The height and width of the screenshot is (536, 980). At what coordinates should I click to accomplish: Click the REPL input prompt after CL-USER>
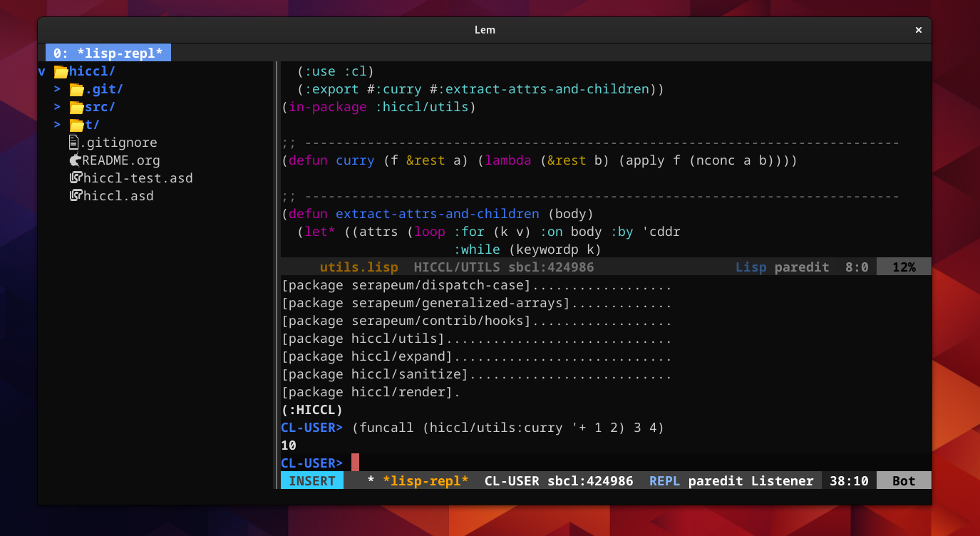point(355,462)
